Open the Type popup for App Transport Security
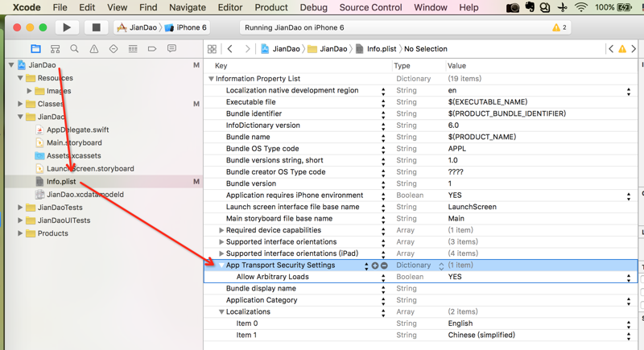Image resolution: width=644 pixels, height=350 pixels. pyautogui.click(x=441, y=266)
